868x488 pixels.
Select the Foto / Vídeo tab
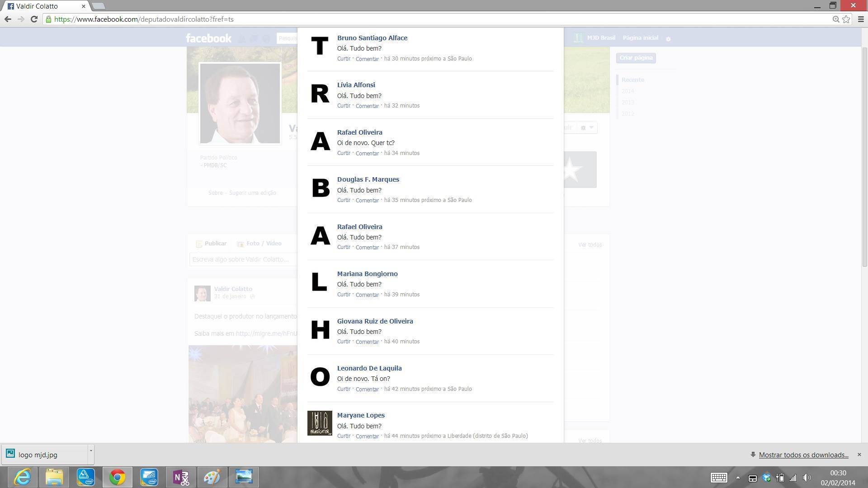pos(259,244)
